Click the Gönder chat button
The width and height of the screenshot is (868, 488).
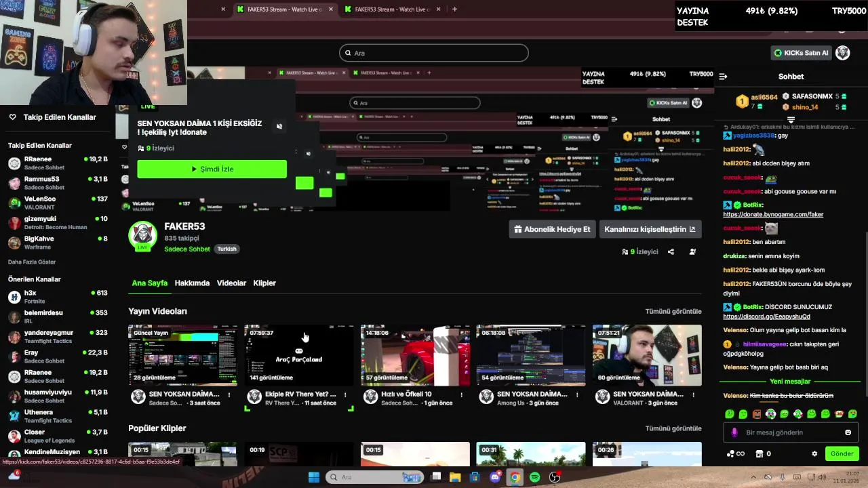(x=842, y=453)
